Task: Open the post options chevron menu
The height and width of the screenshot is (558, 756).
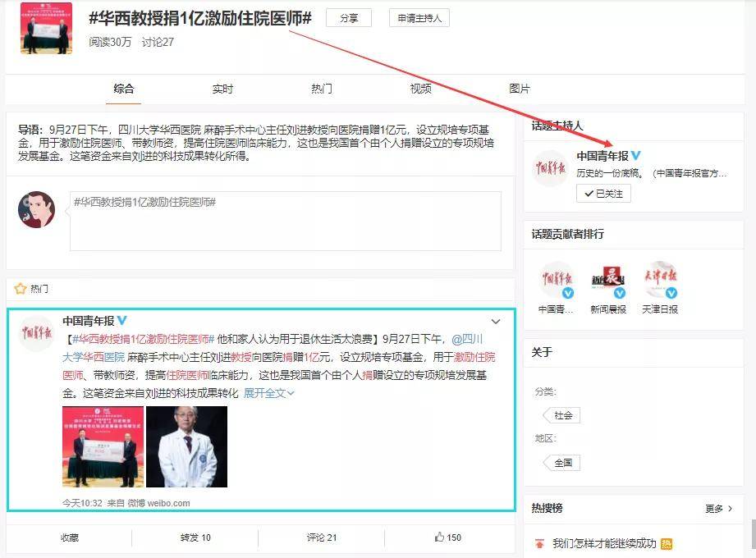Action: (496, 322)
